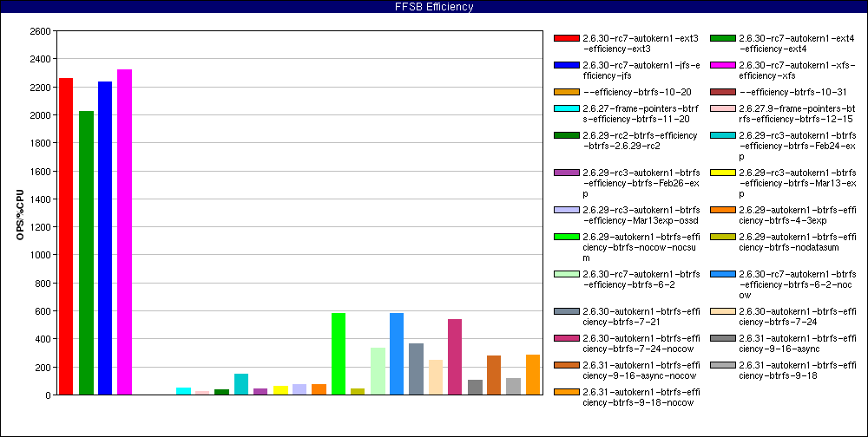Viewport: 868px width, 437px height.
Task: Click legend text 2.6.30 btrfs-7-24-nocow
Action: pyautogui.click(x=641, y=343)
